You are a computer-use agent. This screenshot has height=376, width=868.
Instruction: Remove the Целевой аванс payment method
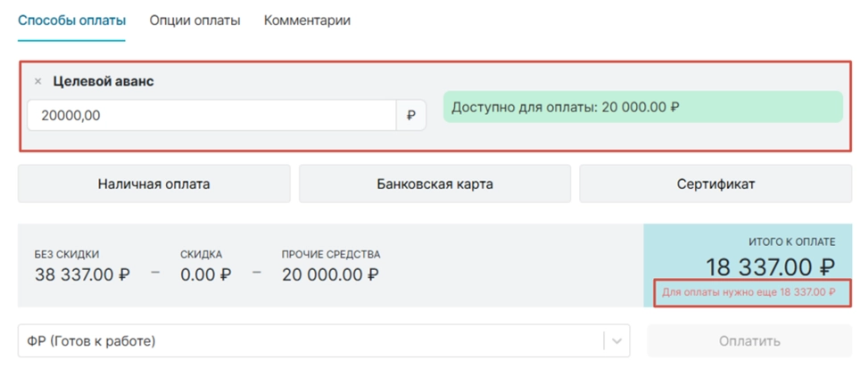[37, 82]
